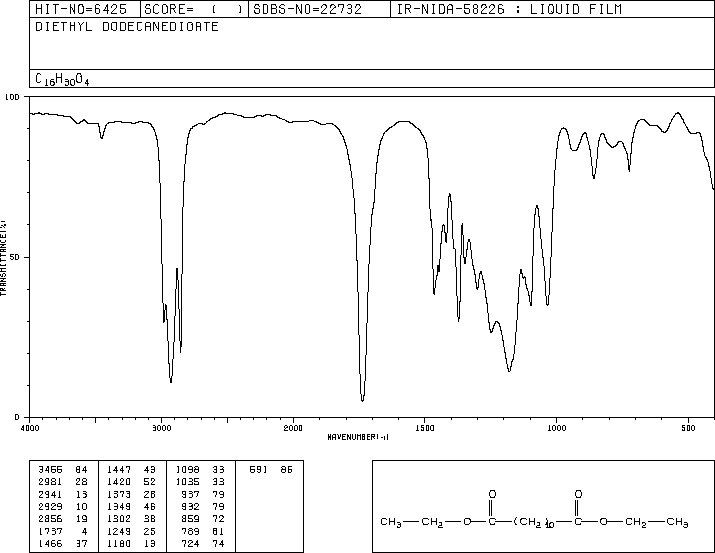This screenshot has width=715, height=553.
Task: Click the 3000 x-axis tick label
Action: coord(161,428)
